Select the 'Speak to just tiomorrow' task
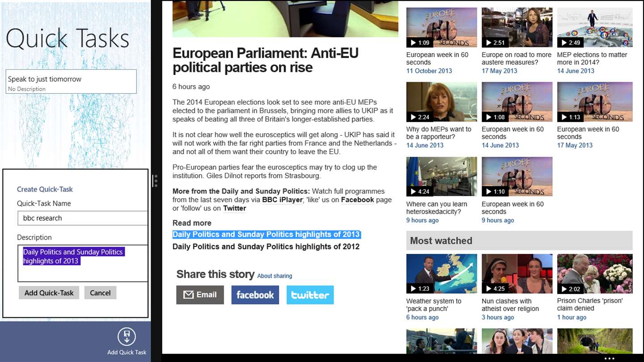Screen dimensions: 644x362 [71, 81]
